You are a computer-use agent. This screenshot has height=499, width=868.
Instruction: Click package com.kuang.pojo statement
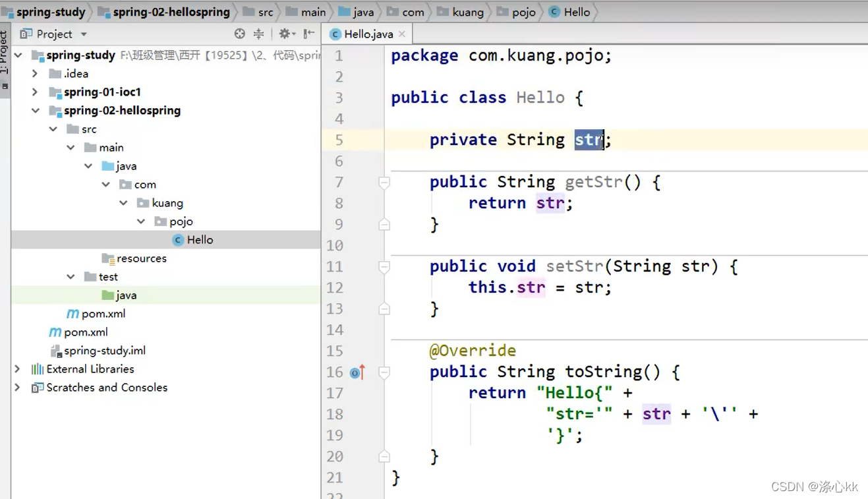click(502, 55)
